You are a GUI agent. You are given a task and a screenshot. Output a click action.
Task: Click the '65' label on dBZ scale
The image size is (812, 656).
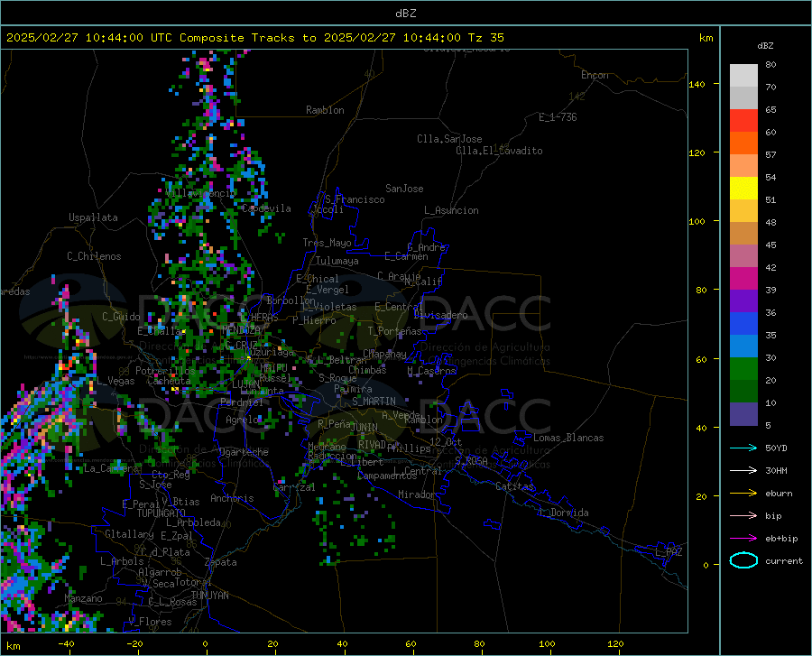point(770,110)
